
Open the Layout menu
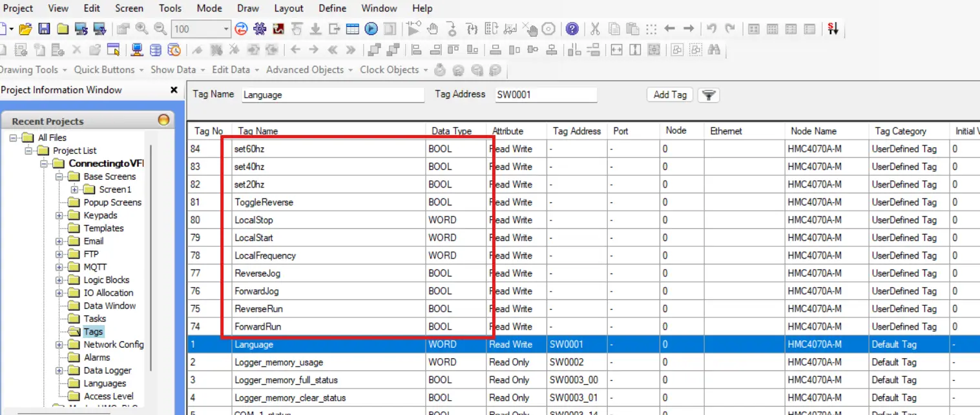288,8
